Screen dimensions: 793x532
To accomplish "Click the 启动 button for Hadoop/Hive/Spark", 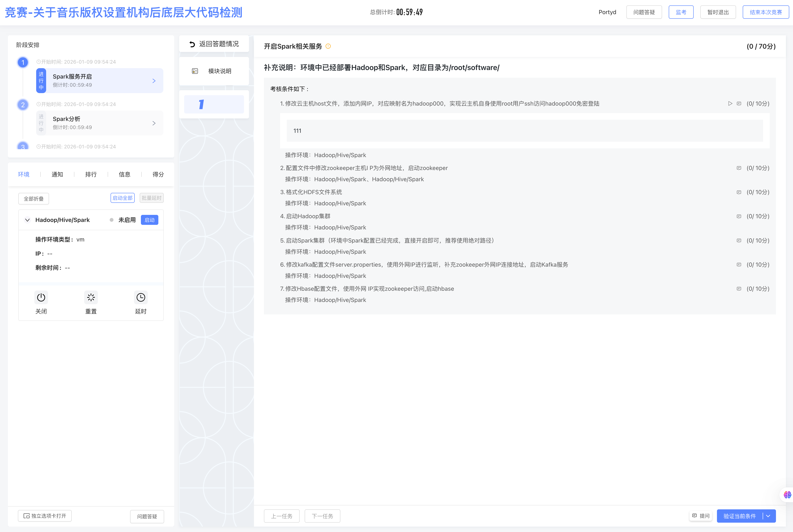I will 149,220.
